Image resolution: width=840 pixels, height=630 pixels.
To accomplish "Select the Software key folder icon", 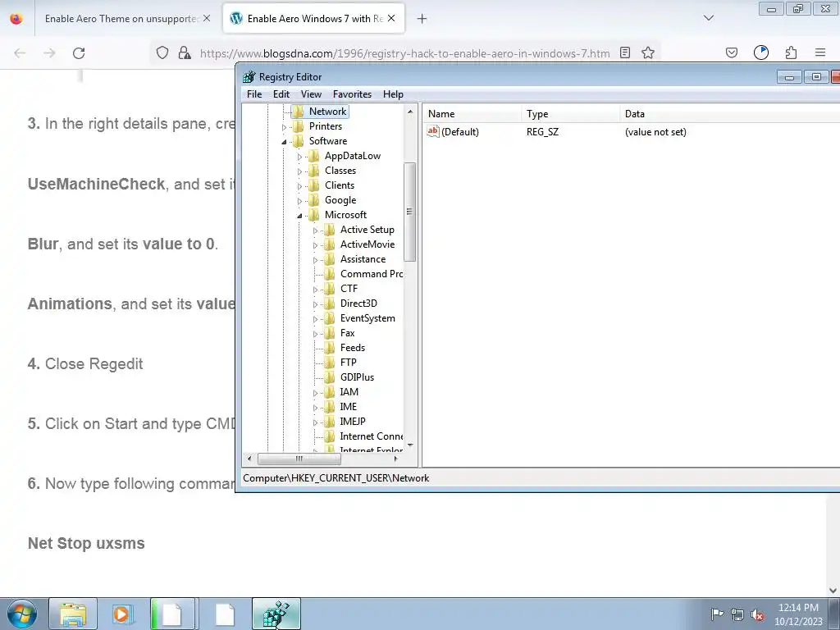I will click(298, 141).
